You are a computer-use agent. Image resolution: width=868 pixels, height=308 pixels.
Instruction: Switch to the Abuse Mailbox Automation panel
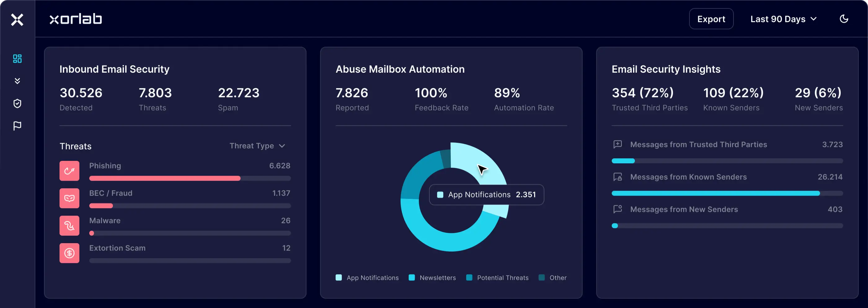(400, 69)
